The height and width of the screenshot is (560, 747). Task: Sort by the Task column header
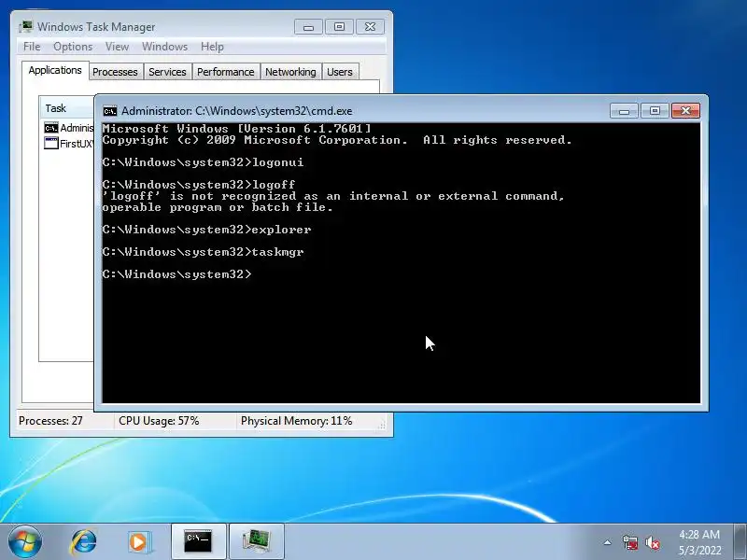pyautogui.click(x=66, y=108)
